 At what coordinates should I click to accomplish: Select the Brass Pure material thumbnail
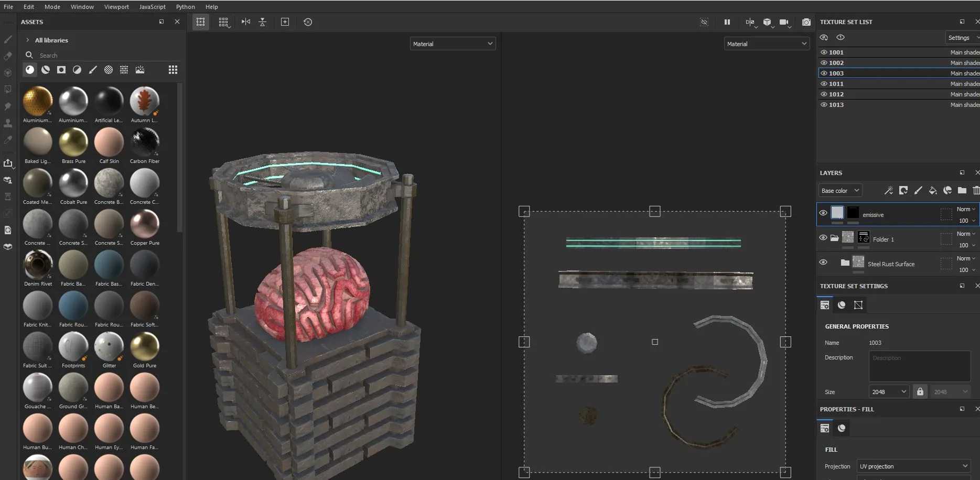point(73,142)
